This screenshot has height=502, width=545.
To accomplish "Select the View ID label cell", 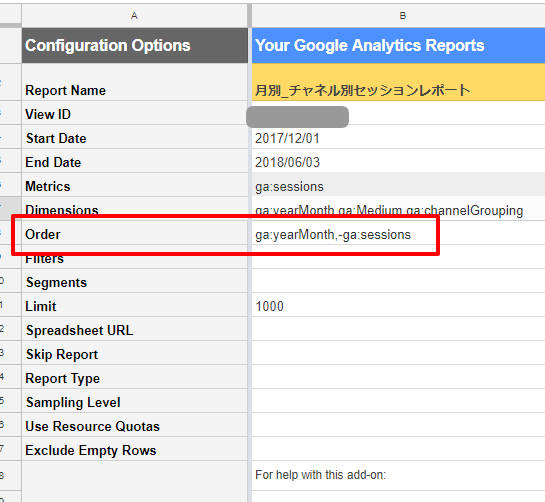I will (135, 113).
